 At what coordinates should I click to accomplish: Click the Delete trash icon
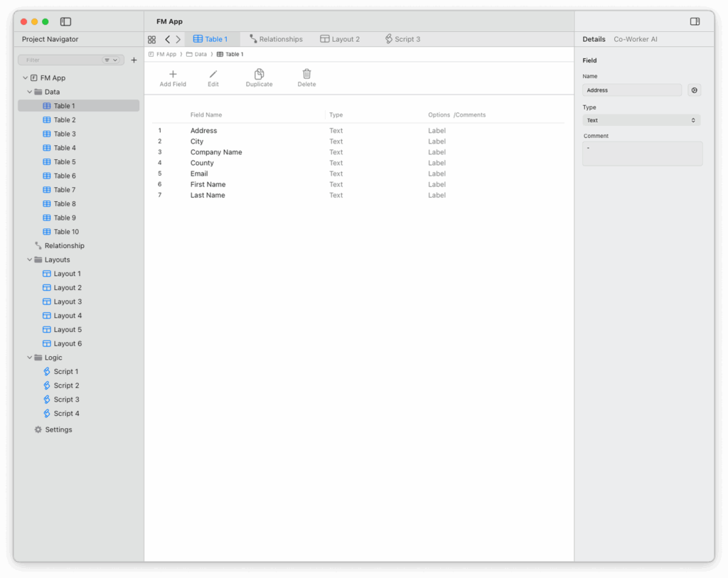pos(306,74)
